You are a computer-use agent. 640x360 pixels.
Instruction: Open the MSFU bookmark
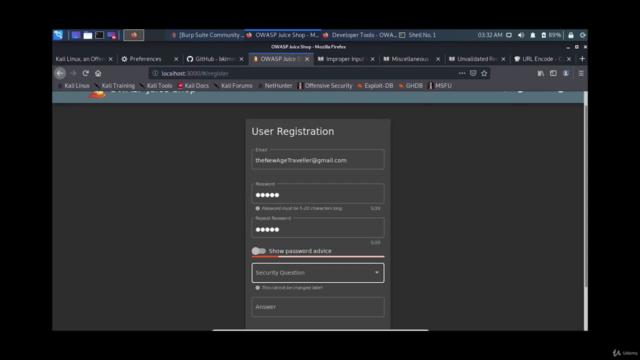coord(440,86)
